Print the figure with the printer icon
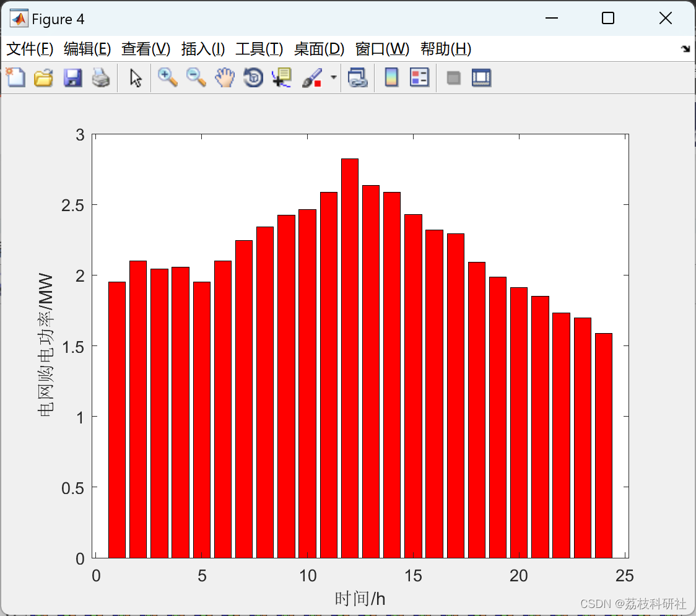This screenshot has width=696, height=616. click(101, 77)
